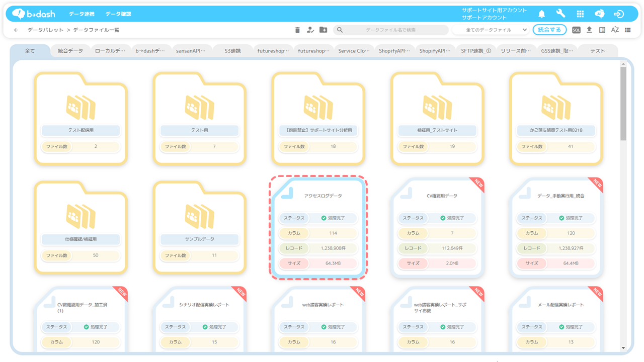Click the scrollbar down arrow
Image resolution: width=644 pixels, height=362 pixels.
tap(623, 348)
